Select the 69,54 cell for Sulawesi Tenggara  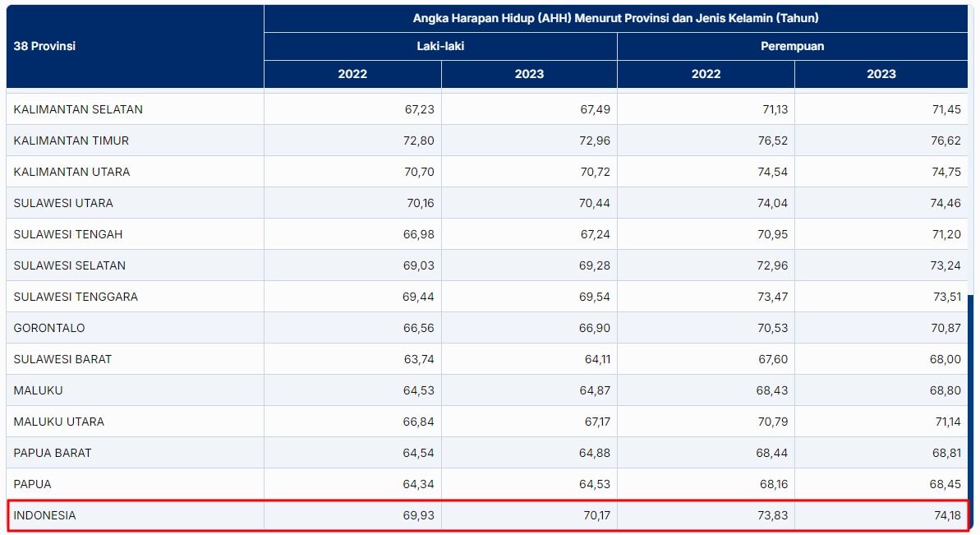tap(595, 297)
